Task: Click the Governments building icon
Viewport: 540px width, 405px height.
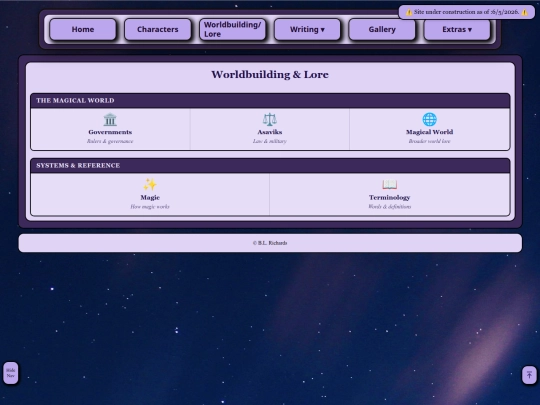Action: (x=110, y=120)
